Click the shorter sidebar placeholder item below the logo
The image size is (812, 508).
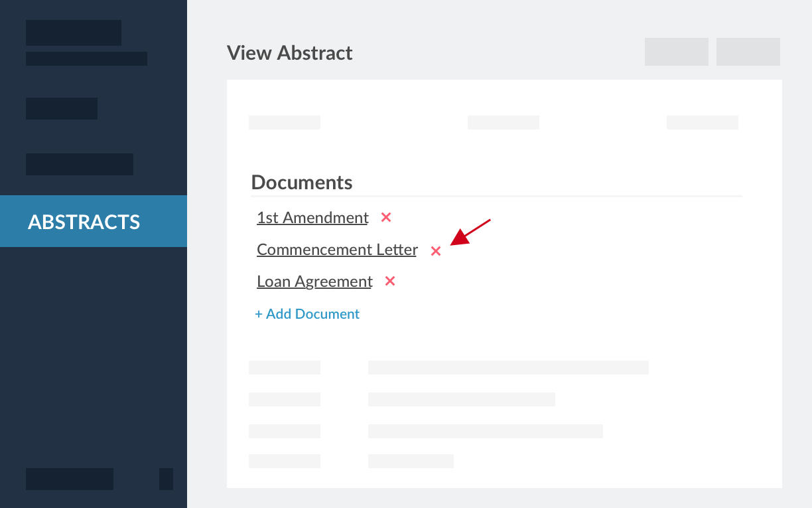62,109
